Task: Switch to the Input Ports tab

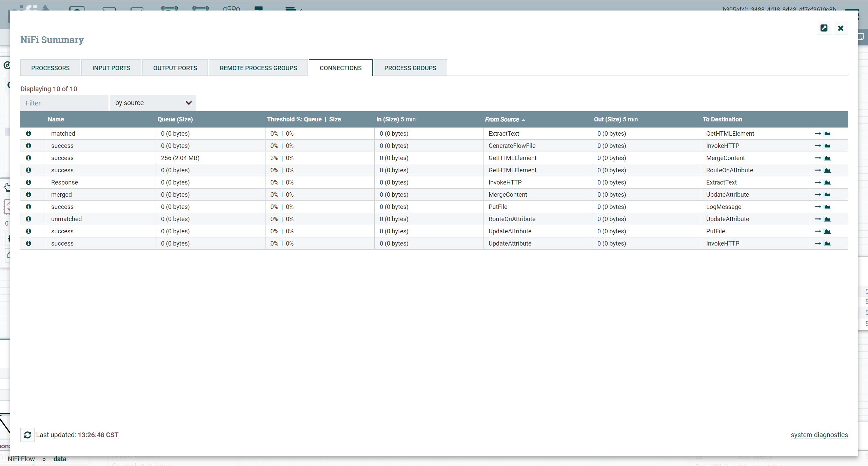Action: 111,68
